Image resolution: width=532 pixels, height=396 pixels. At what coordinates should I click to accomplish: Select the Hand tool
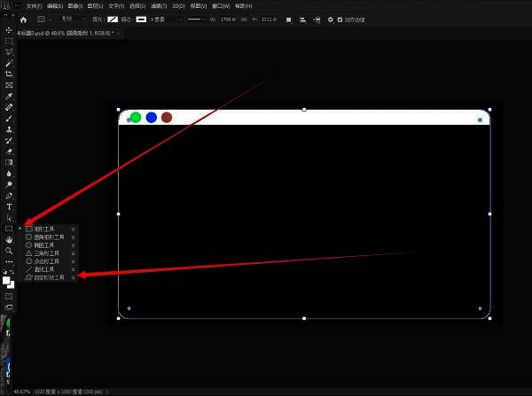[9, 239]
